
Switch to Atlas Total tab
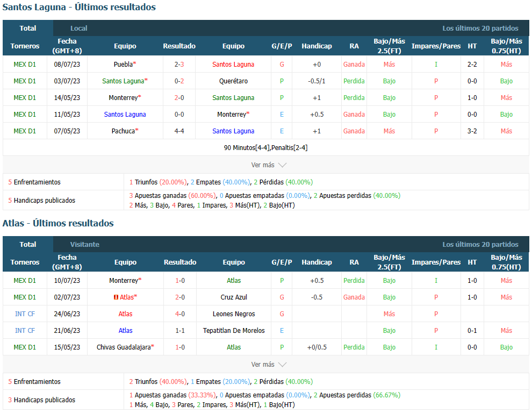(28, 245)
